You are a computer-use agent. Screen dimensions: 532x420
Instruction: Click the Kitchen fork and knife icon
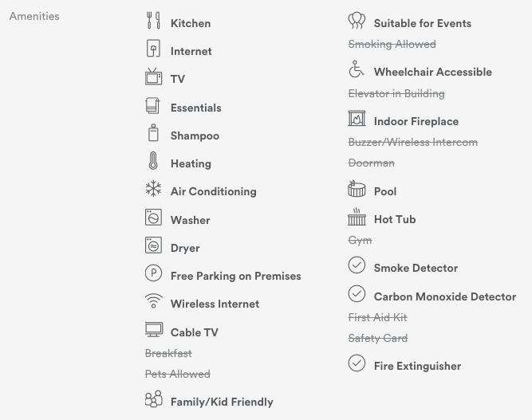pyautogui.click(x=153, y=21)
